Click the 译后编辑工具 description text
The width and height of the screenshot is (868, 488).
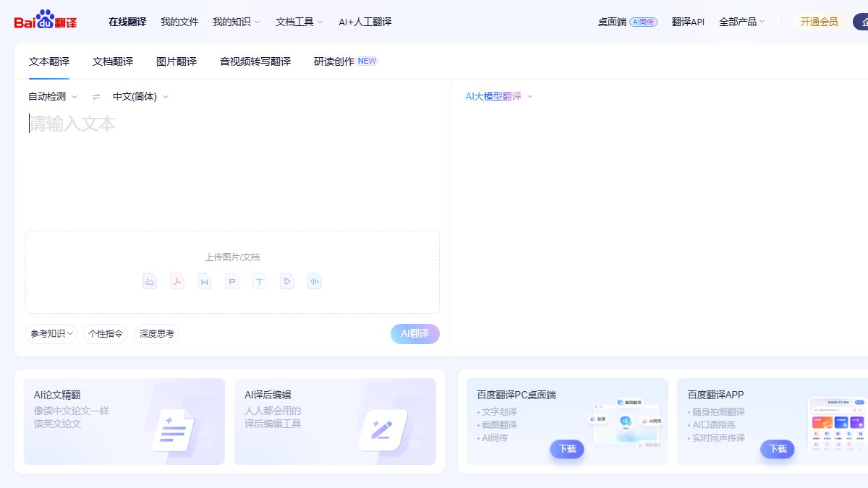click(x=273, y=424)
